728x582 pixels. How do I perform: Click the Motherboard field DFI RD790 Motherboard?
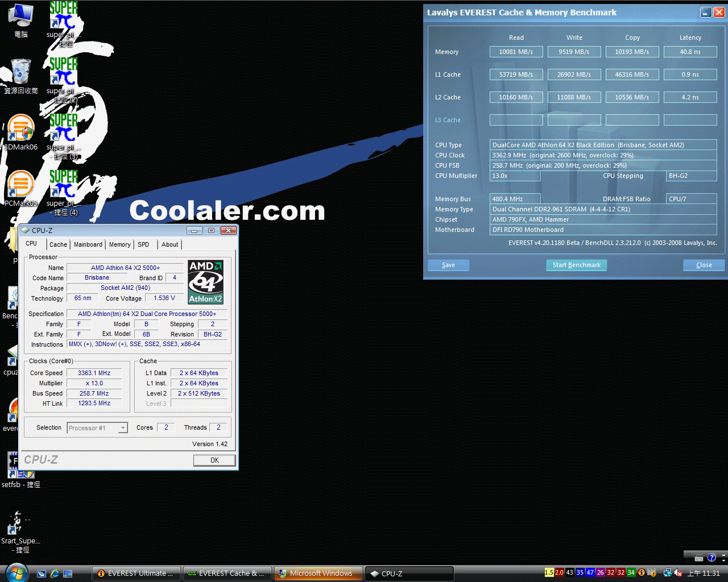(603, 230)
